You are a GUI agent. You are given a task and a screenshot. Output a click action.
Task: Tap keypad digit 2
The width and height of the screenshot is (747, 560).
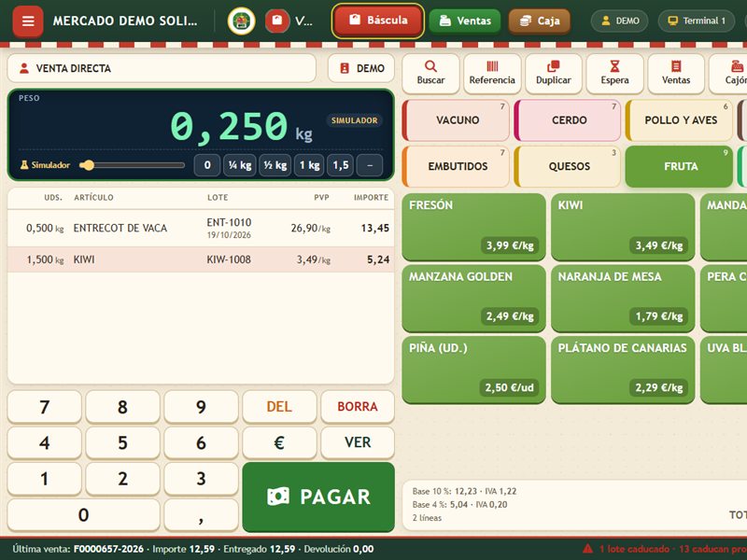[x=122, y=479]
